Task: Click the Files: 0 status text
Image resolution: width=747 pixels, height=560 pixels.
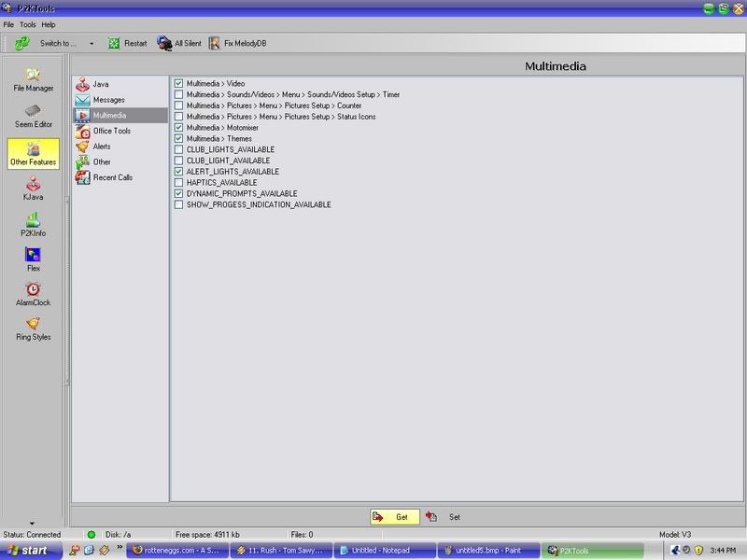Action: pyautogui.click(x=302, y=535)
